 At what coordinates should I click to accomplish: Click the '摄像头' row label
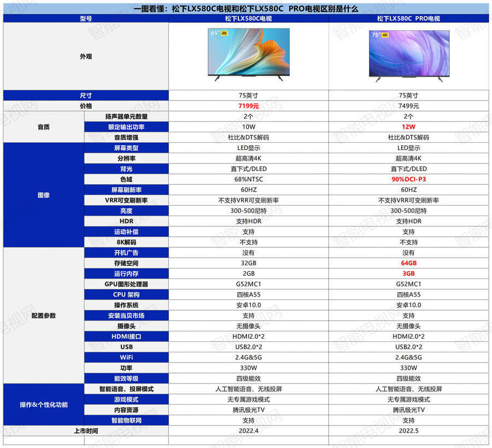click(126, 326)
